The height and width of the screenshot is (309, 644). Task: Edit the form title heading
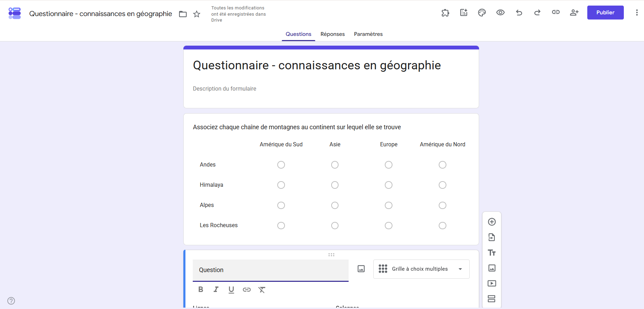click(317, 65)
